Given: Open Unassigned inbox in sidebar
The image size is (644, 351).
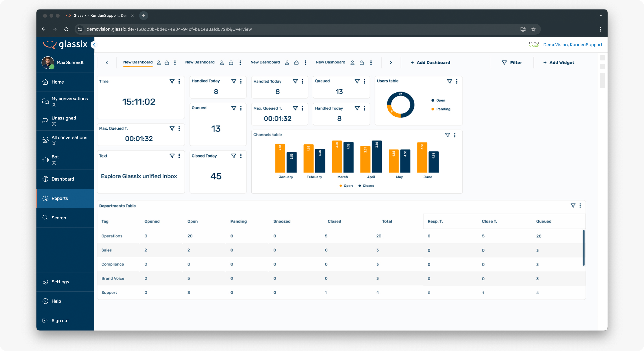Looking at the screenshot, I should tap(65, 121).
